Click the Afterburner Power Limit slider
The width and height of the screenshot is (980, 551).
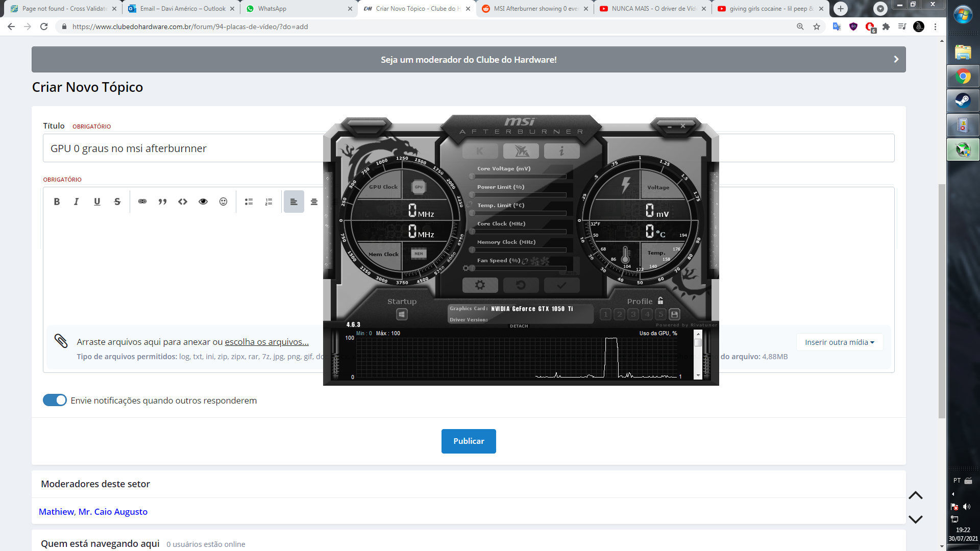coord(518,195)
